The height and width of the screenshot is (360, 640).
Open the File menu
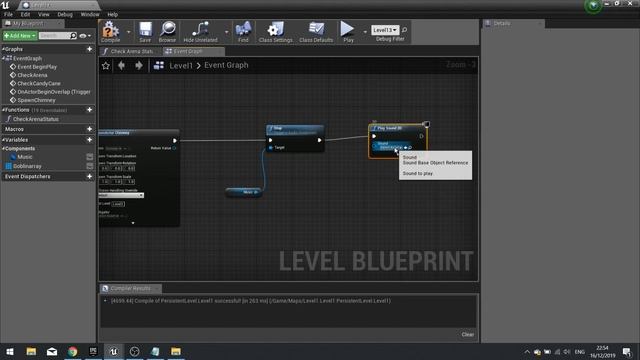click(8, 14)
